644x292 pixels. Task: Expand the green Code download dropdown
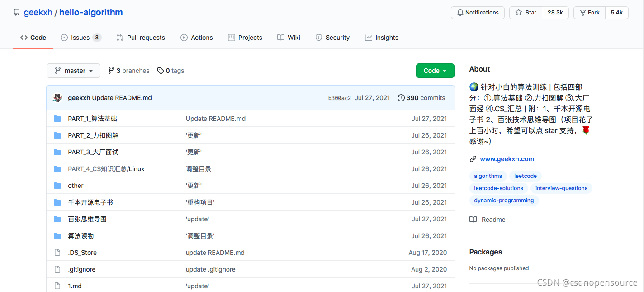click(435, 71)
